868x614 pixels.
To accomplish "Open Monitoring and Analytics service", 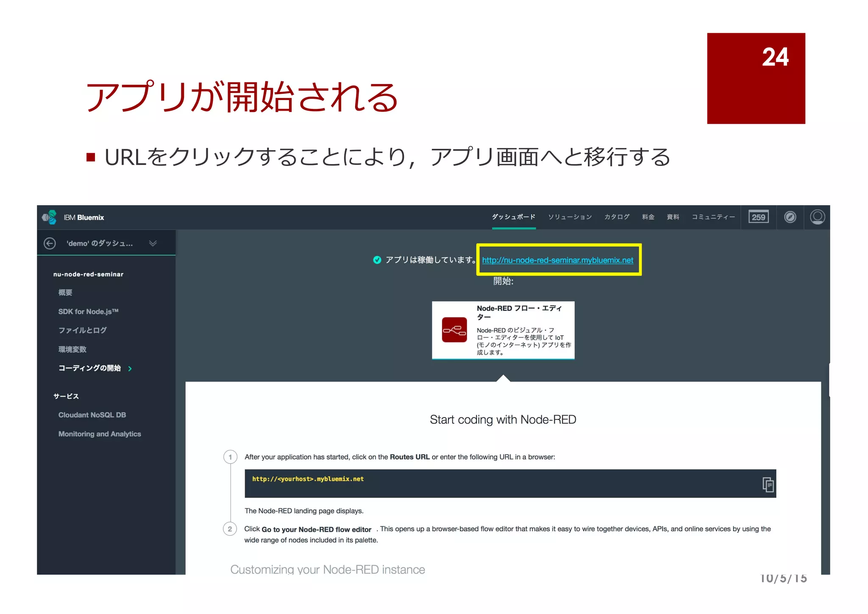I will [x=100, y=434].
